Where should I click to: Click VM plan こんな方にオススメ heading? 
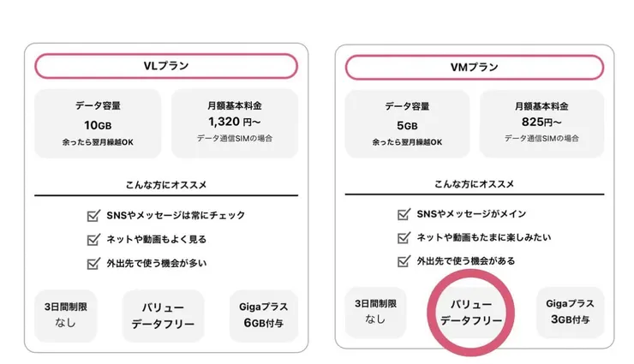click(x=474, y=184)
